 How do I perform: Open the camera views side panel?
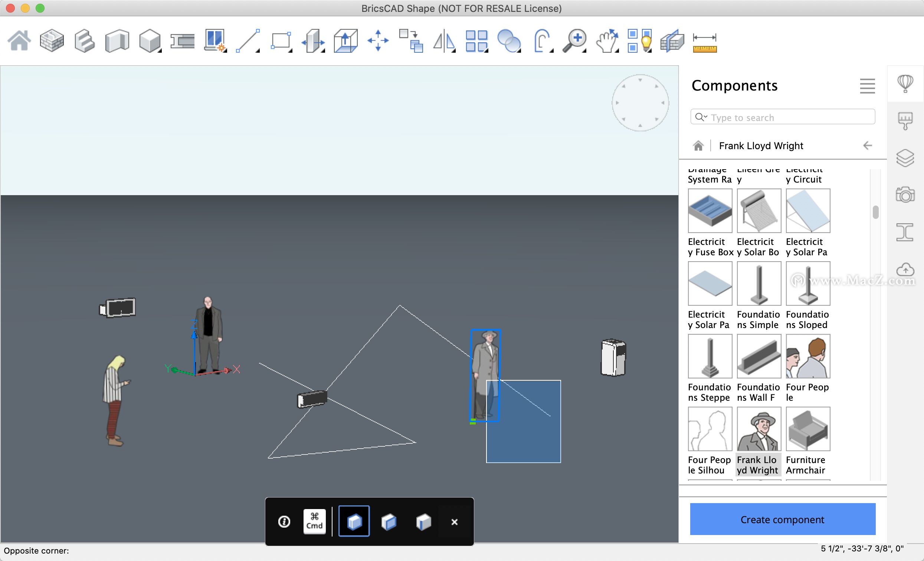(x=905, y=195)
